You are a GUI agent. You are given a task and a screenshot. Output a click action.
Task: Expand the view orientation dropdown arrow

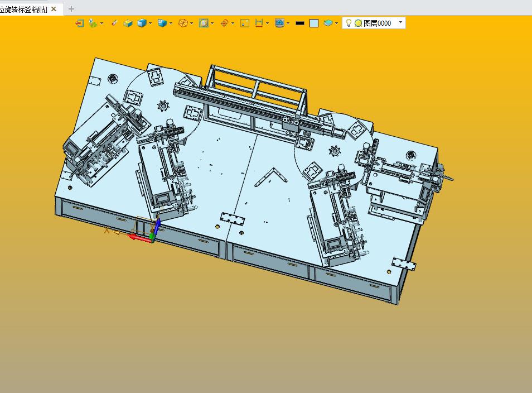pyautogui.click(x=171, y=23)
